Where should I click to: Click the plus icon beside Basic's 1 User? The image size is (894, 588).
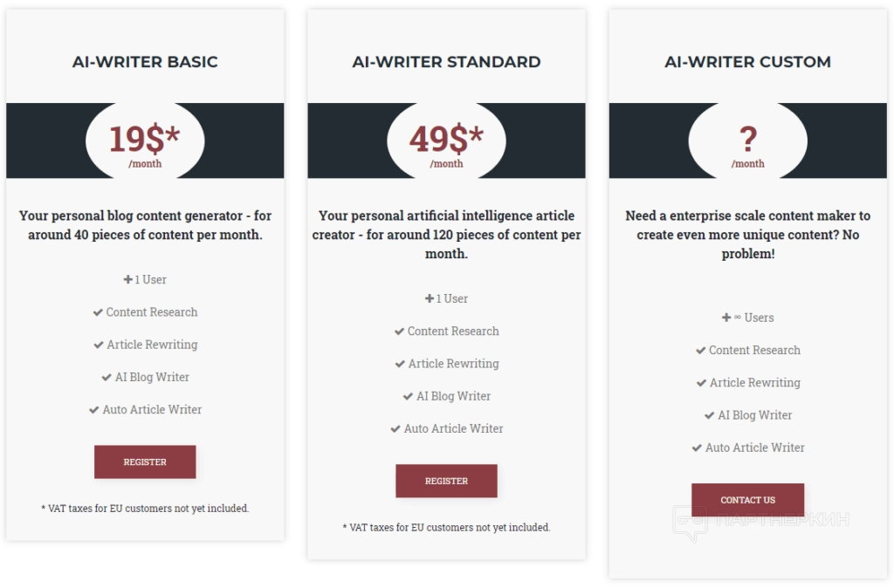tap(127, 279)
